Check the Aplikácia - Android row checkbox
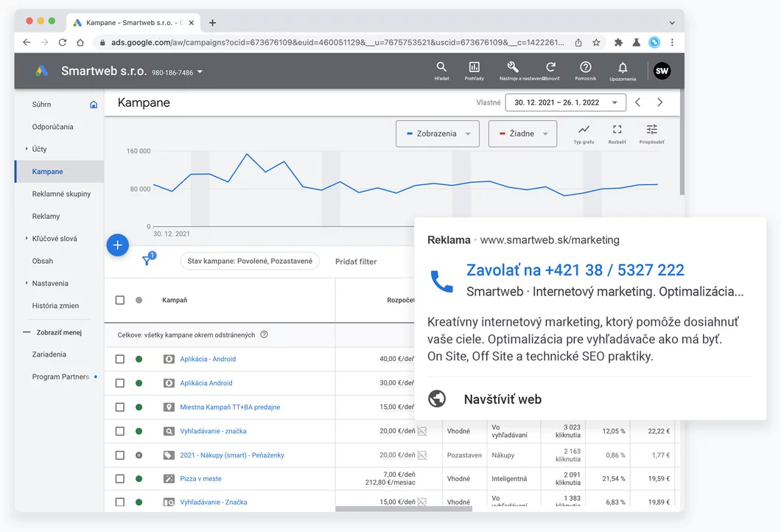Viewport: 781px width, 532px height. point(120,359)
